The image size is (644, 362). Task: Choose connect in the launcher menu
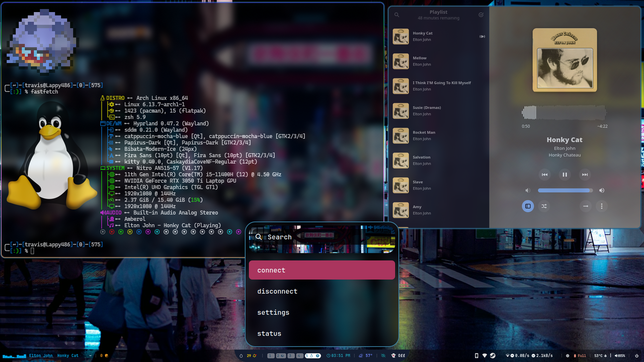tap(322, 270)
